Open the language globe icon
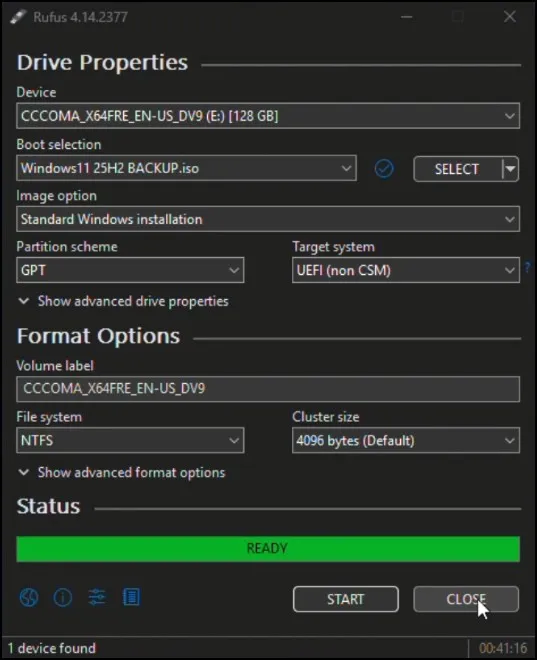 point(29,597)
